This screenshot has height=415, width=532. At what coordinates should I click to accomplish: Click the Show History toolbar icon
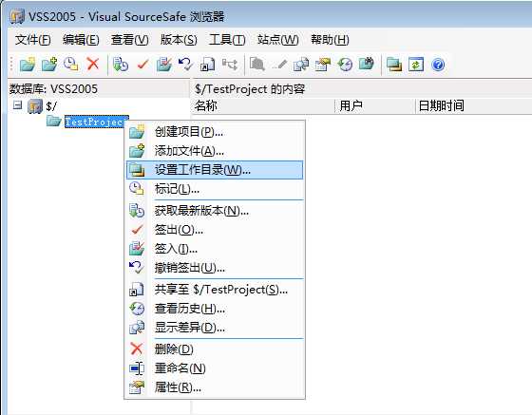345,64
